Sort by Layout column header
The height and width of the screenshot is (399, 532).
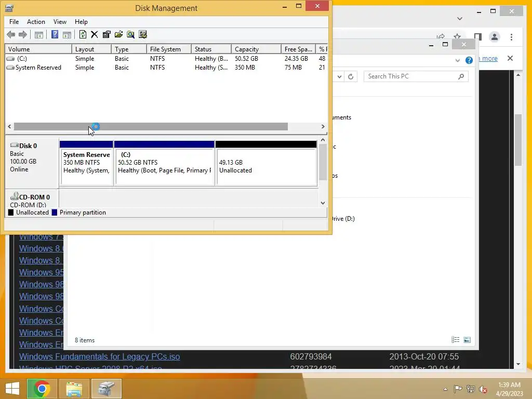tap(91, 49)
